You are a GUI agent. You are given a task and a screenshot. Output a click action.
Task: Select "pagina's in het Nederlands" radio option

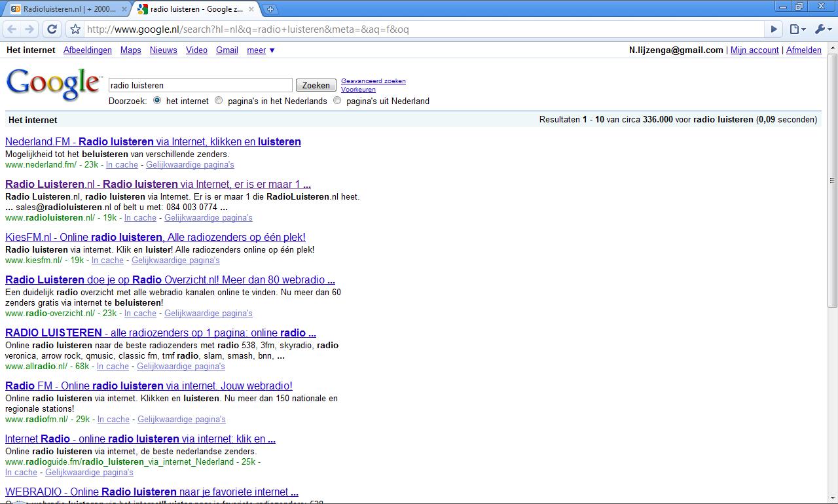tap(219, 101)
